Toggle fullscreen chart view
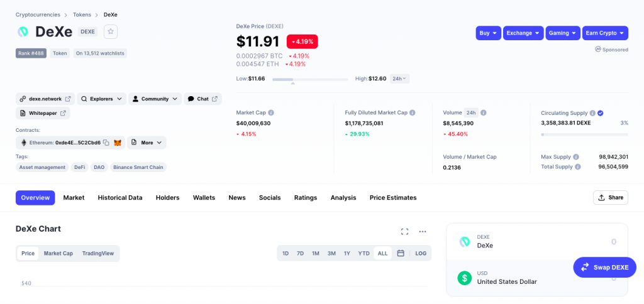This screenshot has height=304, width=644. [404, 232]
